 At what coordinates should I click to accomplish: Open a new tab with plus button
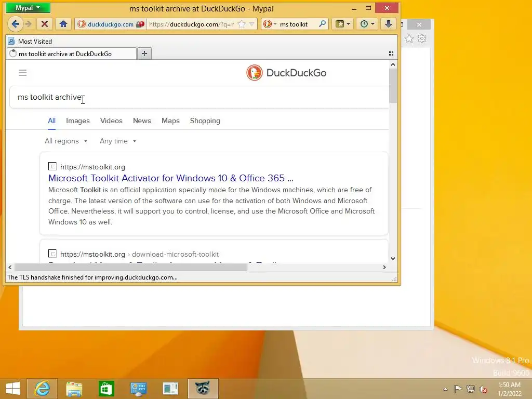coord(144,54)
